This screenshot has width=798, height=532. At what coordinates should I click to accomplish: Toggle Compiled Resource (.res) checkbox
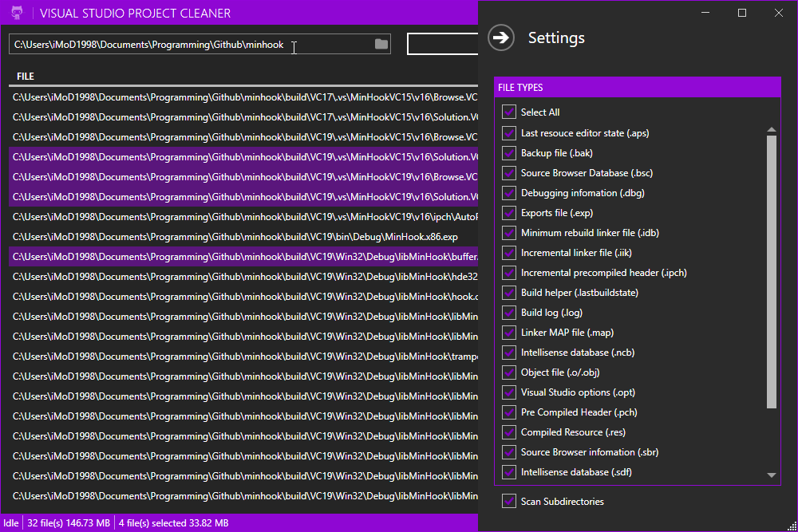click(509, 432)
